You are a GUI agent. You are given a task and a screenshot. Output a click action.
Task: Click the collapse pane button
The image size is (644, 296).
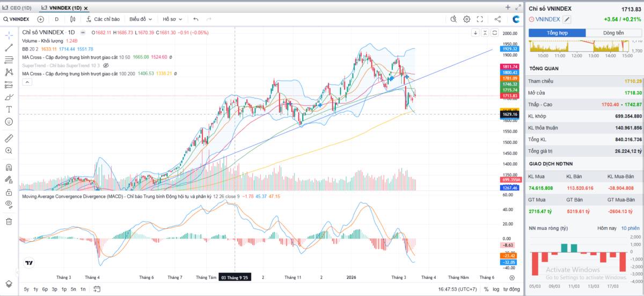click(x=485, y=33)
